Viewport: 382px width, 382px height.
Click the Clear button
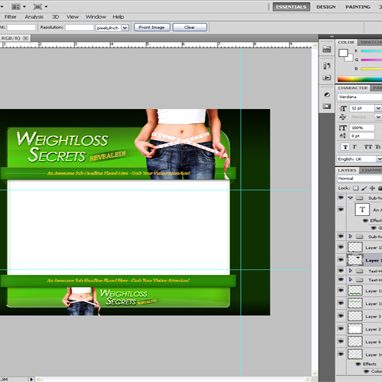click(x=189, y=27)
